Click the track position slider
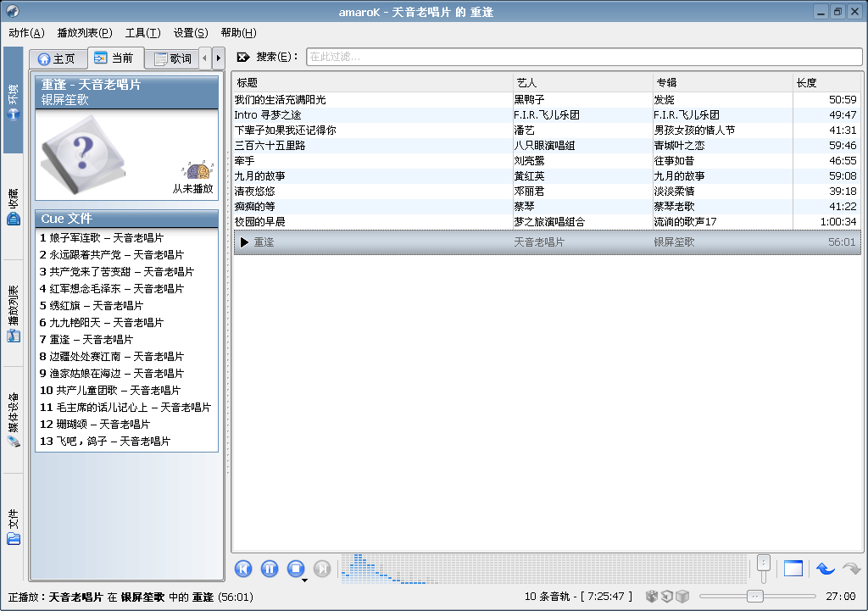 [757, 596]
